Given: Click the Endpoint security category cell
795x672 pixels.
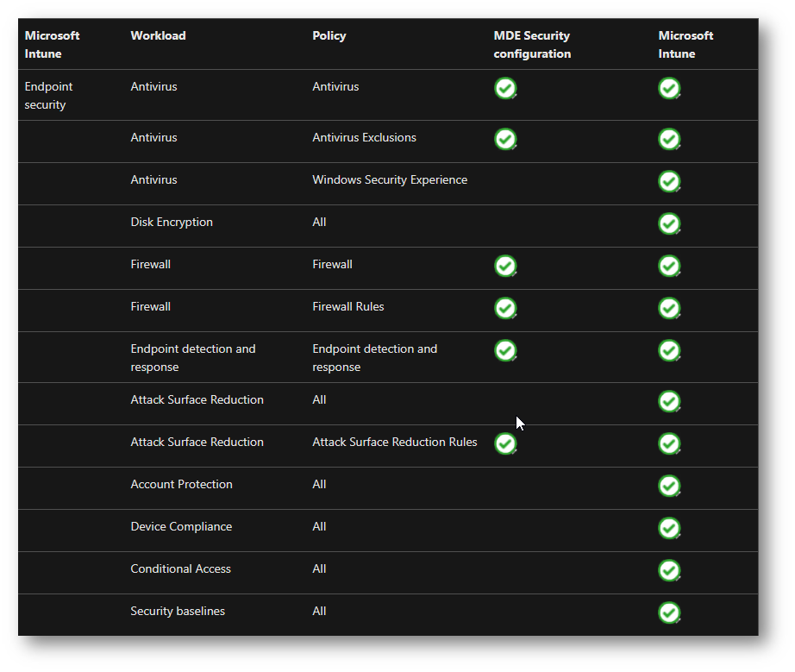Looking at the screenshot, I should point(48,96).
